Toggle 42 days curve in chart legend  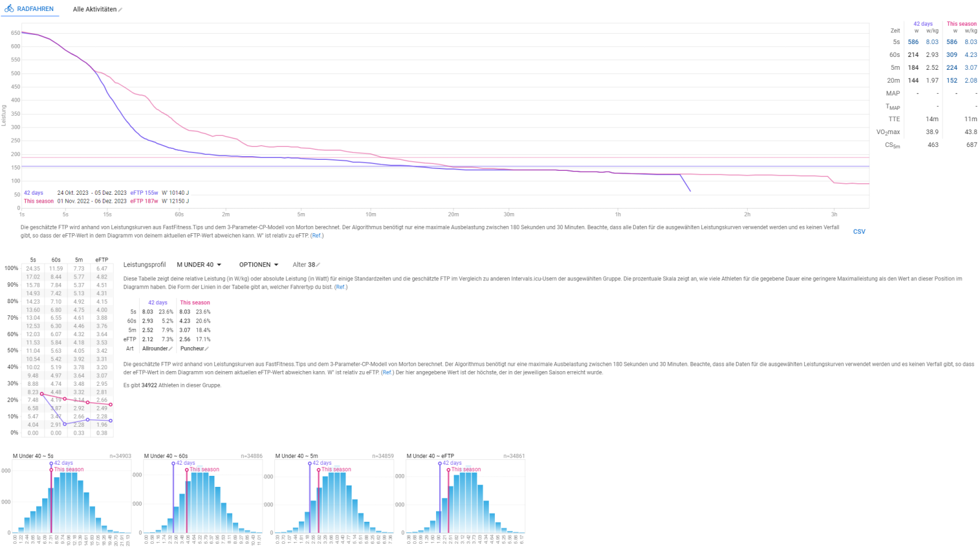pos(34,193)
